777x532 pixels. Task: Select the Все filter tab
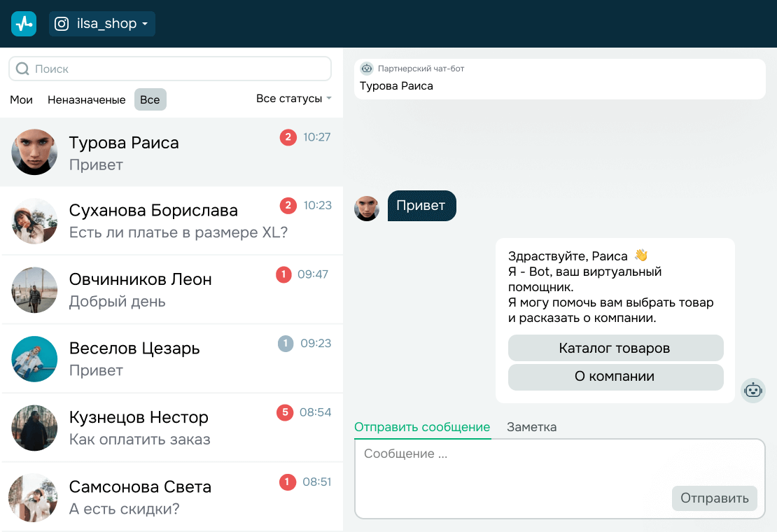[150, 100]
